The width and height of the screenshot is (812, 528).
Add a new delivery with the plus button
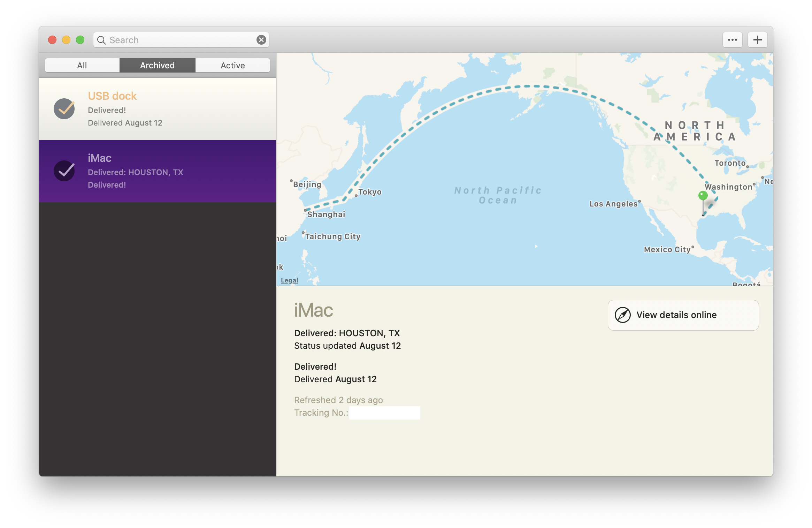click(757, 40)
